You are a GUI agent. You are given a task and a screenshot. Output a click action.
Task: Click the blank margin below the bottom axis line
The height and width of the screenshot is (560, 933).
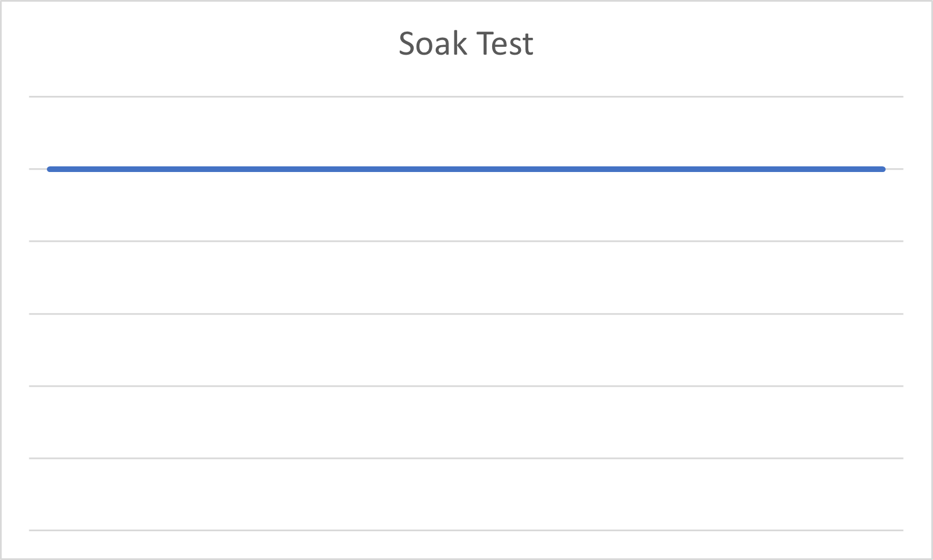(466, 544)
